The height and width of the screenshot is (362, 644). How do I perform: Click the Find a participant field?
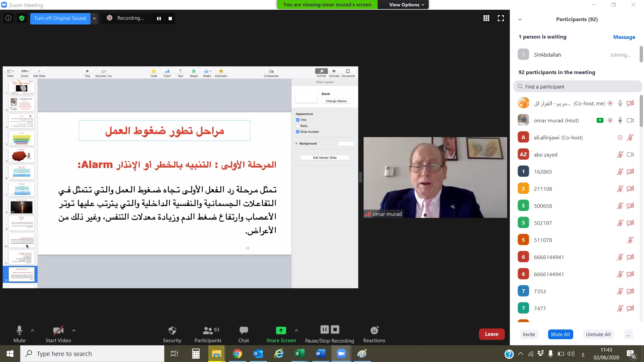tap(578, 86)
